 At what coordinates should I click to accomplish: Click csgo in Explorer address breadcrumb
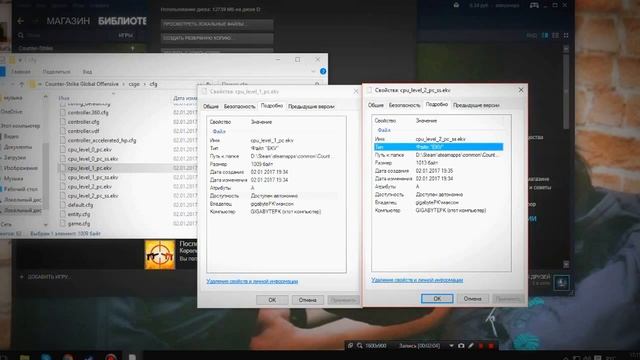pyautogui.click(x=134, y=84)
